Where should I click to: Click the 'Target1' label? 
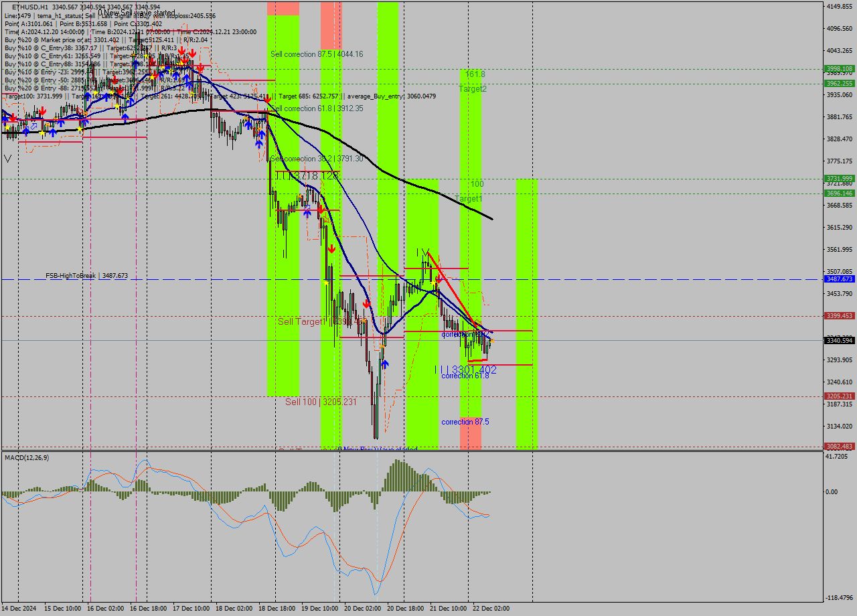pyautogui.click(x=469, y=200)
